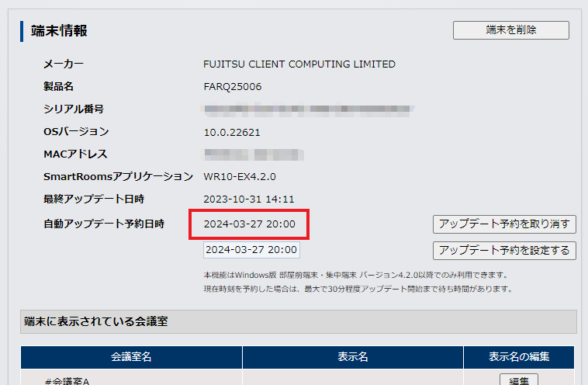Click the OS version value 10.0.22621

(x=232, y=132)
